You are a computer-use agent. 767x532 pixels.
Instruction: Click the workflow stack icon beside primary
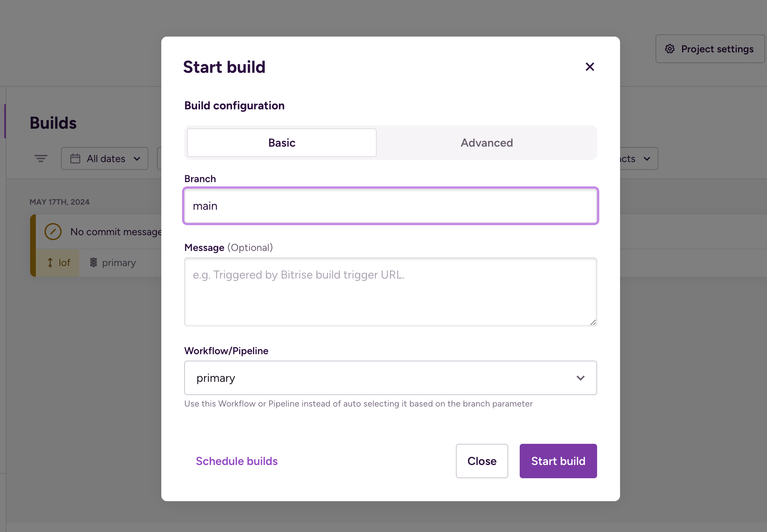[x=93, y=262]
